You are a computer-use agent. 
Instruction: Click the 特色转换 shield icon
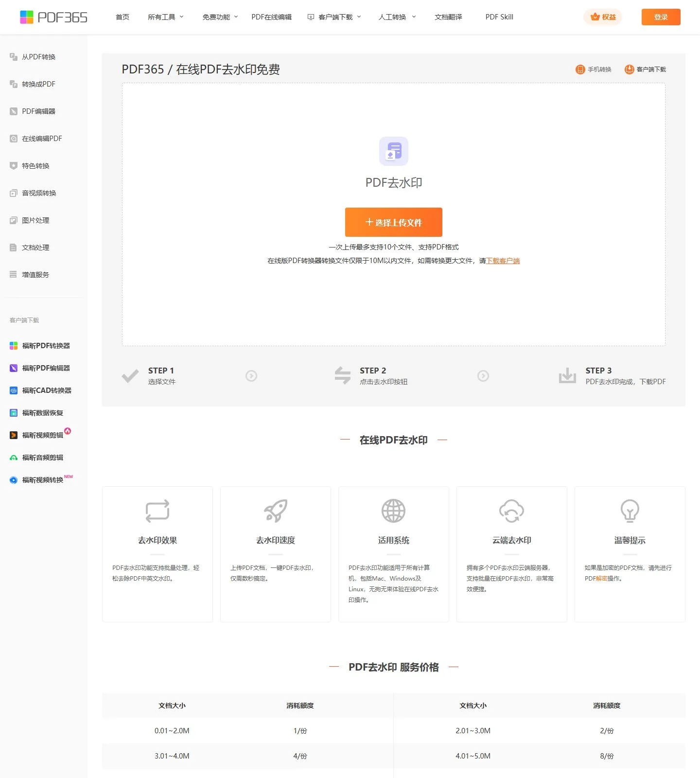point(14,166)
